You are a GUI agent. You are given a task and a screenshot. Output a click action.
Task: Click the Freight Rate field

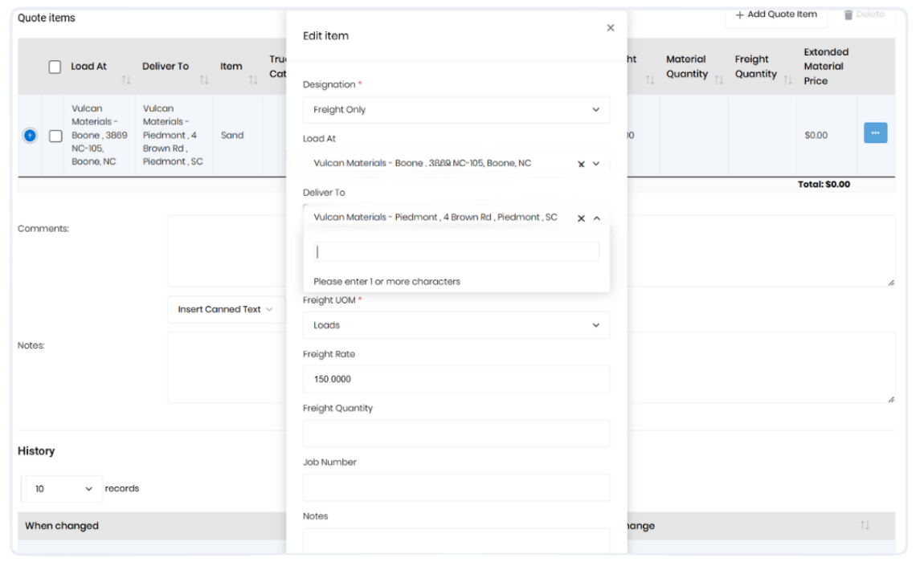[456, 380]
